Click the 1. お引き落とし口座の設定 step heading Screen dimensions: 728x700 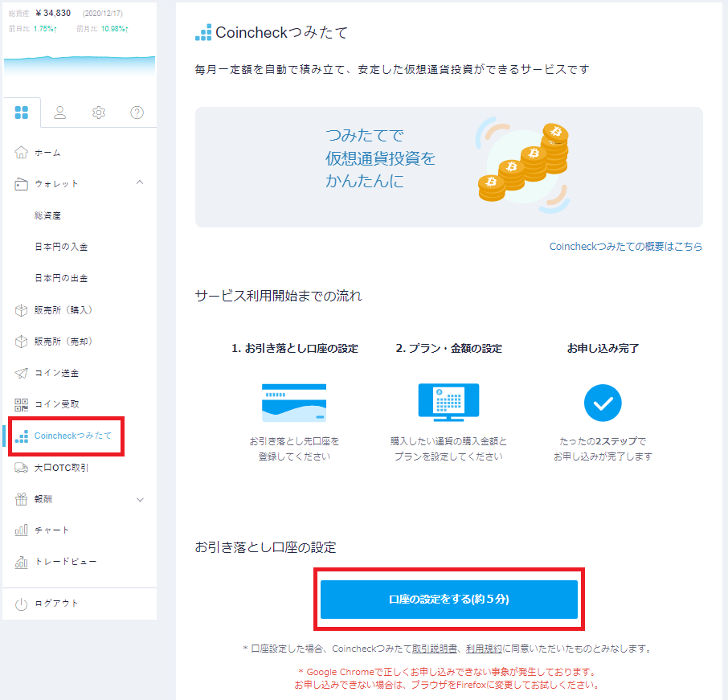click(x=294, y=348)
